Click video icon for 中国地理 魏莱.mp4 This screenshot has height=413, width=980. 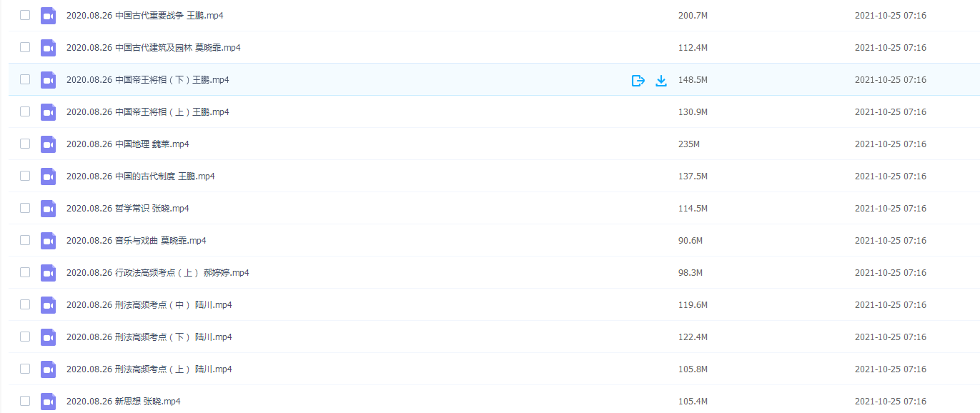48,144
